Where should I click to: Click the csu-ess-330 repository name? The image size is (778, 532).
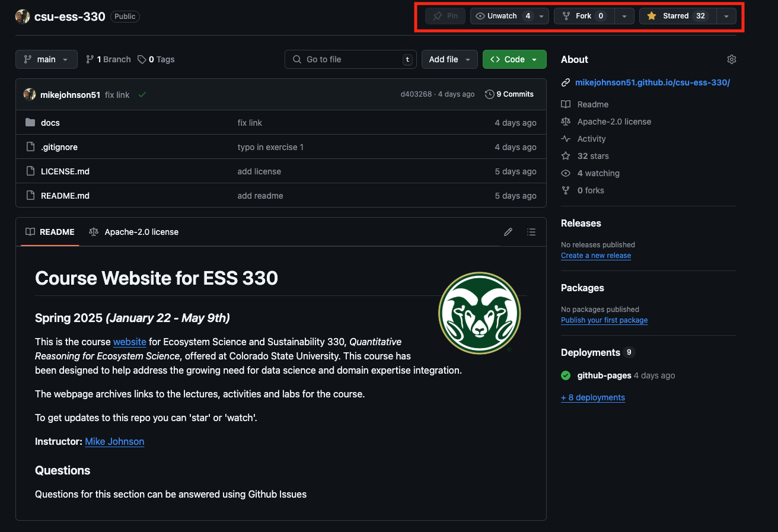(70, 17)
